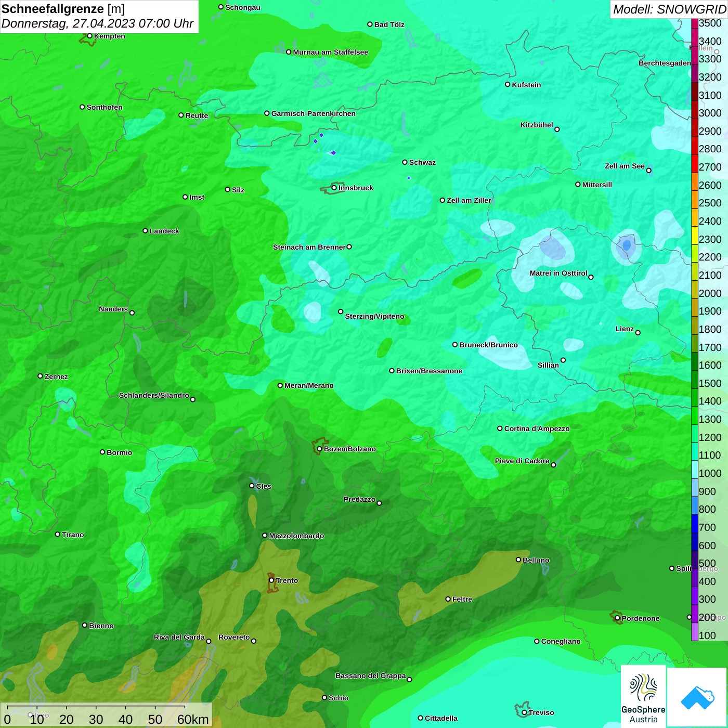Viewport: 728px width, 728px height.
Task: Click the Reutte label
Action: 197,115
